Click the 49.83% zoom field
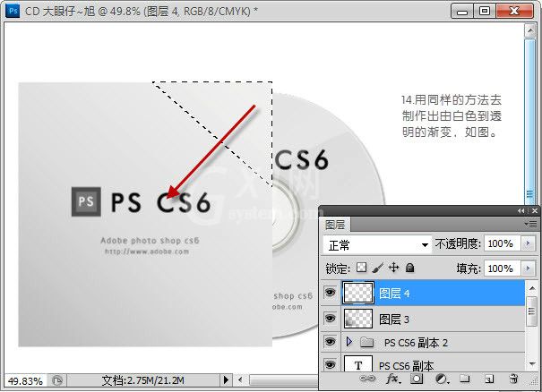The width and height of the screenshot is (542, 392). pyautogui.click(x=25, y=381)
